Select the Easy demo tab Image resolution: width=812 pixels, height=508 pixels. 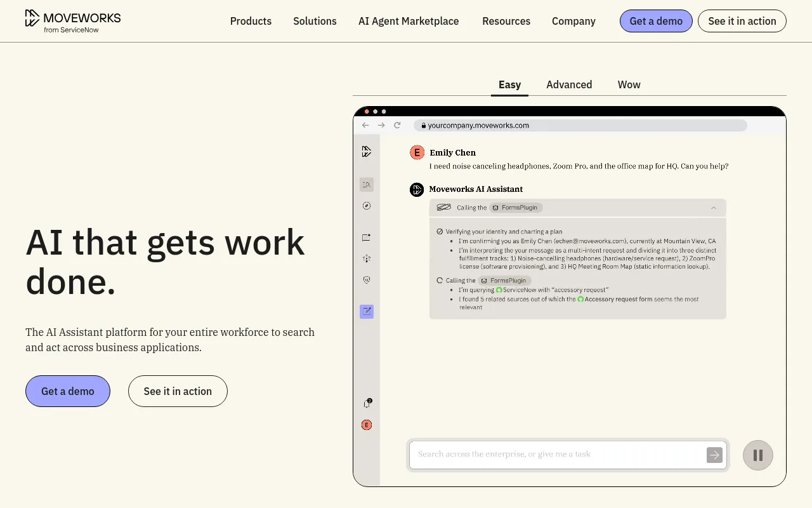(x=509, y=84)
